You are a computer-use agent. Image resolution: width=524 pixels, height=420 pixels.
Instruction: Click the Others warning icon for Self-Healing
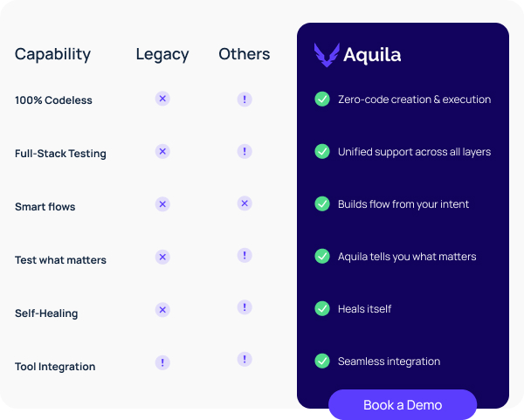(x=245, y=307)
